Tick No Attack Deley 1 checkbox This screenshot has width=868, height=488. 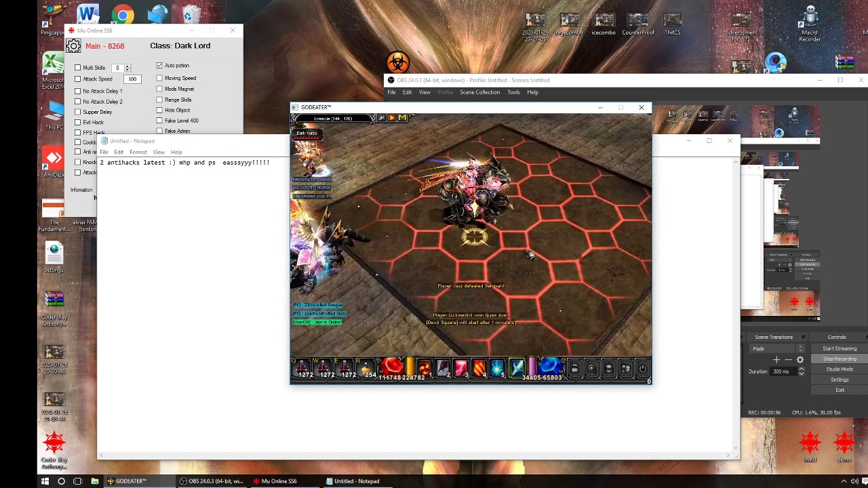click(x=78, y=91)
